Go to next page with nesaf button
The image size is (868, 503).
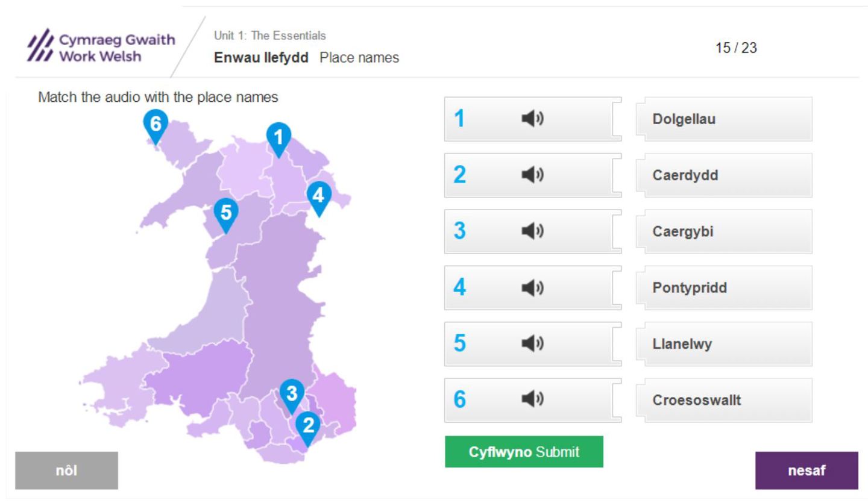(806, 470)
